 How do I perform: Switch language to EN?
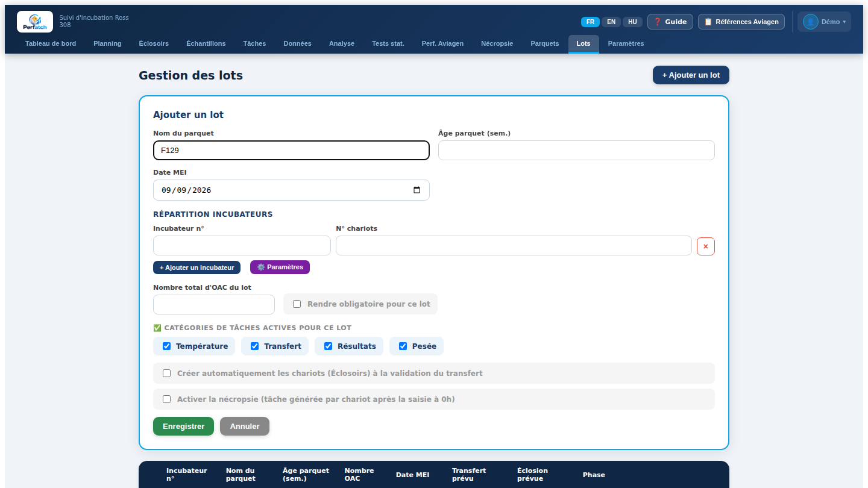coord(611,22)
